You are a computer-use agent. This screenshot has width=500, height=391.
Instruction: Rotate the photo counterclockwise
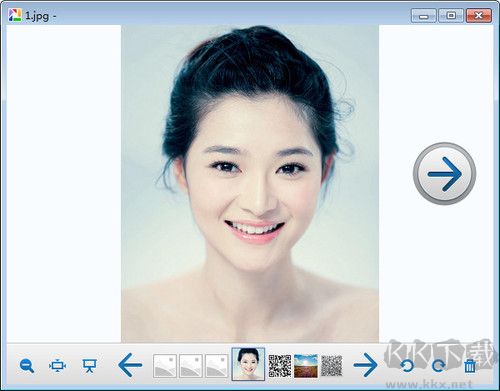point(407,366)
